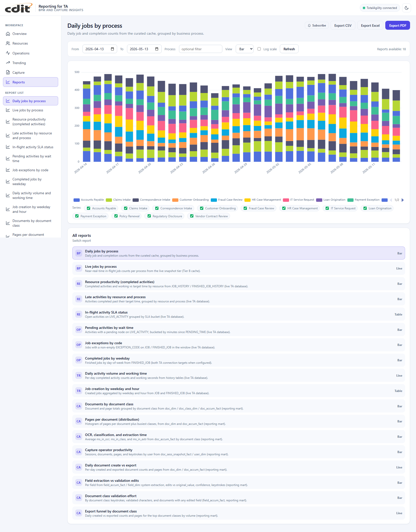Open the To date calendar picker icon
This screenshot has height=532, width=416.
click(x=157, y=49)
